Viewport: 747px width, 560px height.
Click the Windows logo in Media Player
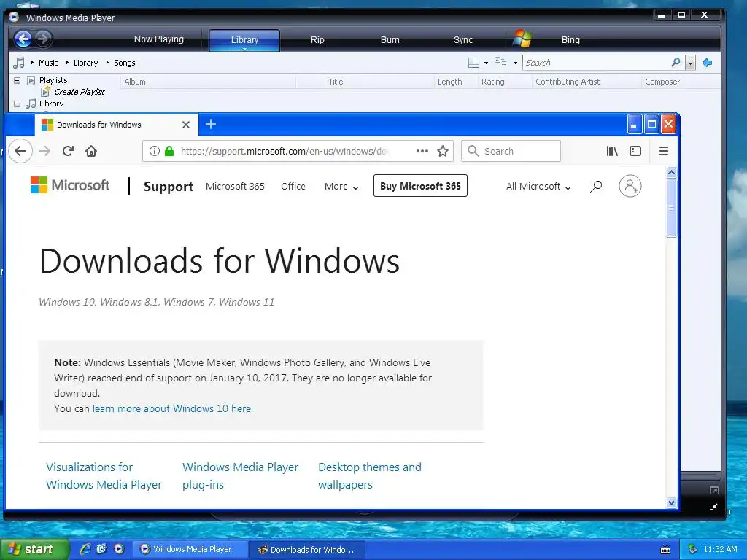click(x=522, y=39)
